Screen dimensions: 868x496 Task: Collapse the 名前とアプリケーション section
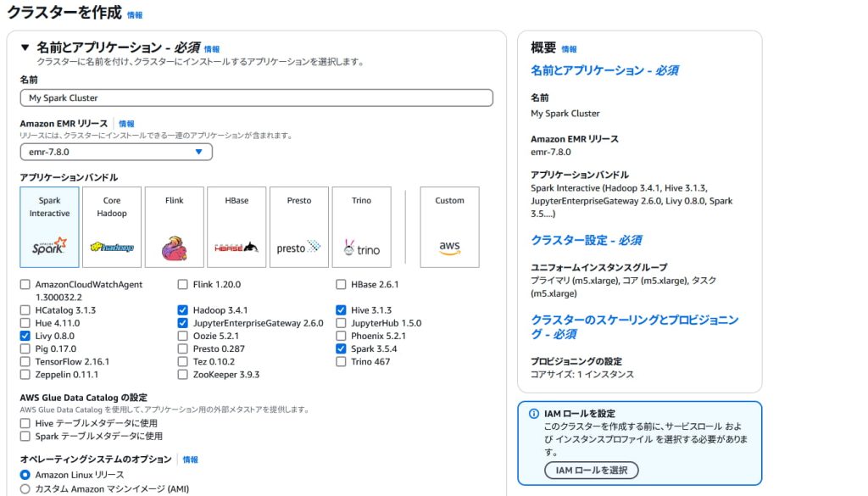(x=25, y=47)
